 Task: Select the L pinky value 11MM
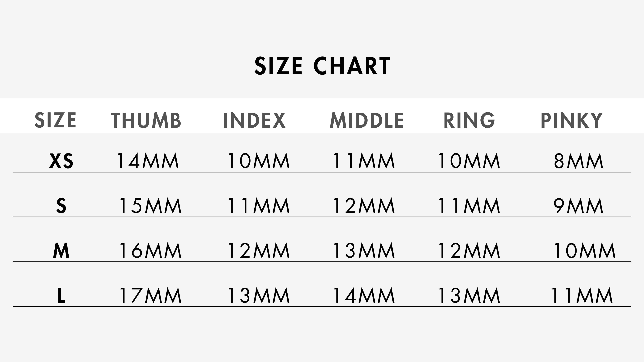(582, 296)
